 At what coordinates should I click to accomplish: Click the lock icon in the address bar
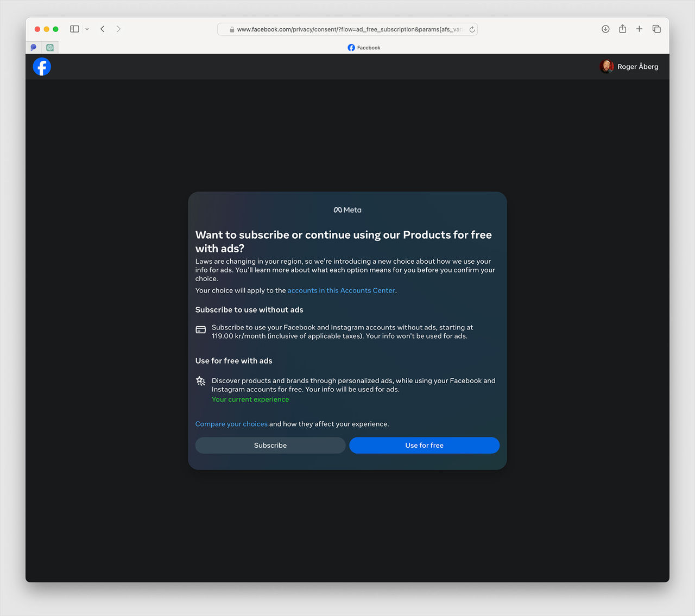[x=232, y=30]
